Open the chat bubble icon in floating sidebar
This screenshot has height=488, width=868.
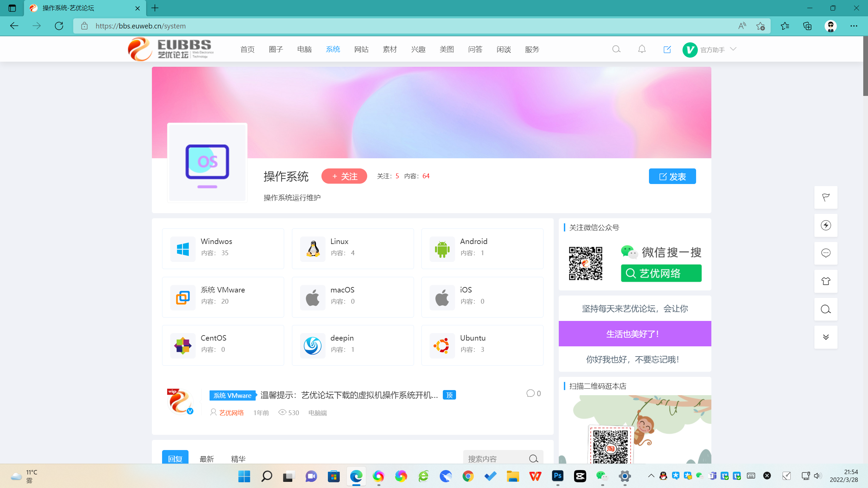pyautogui.click(x=826, y=253)
